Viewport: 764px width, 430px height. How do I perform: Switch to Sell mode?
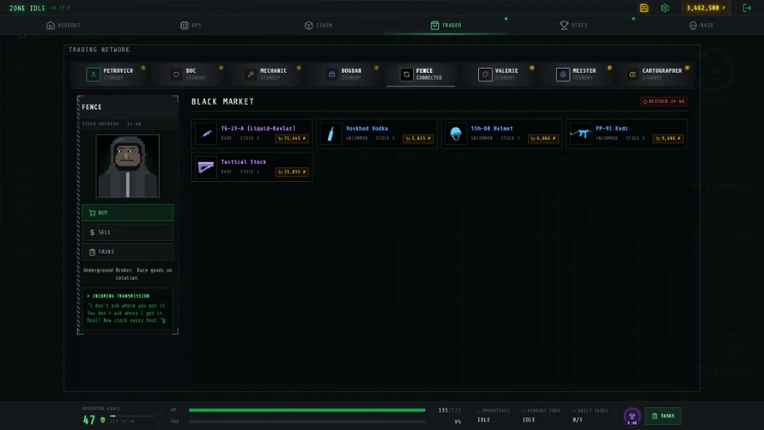(128, 232)
